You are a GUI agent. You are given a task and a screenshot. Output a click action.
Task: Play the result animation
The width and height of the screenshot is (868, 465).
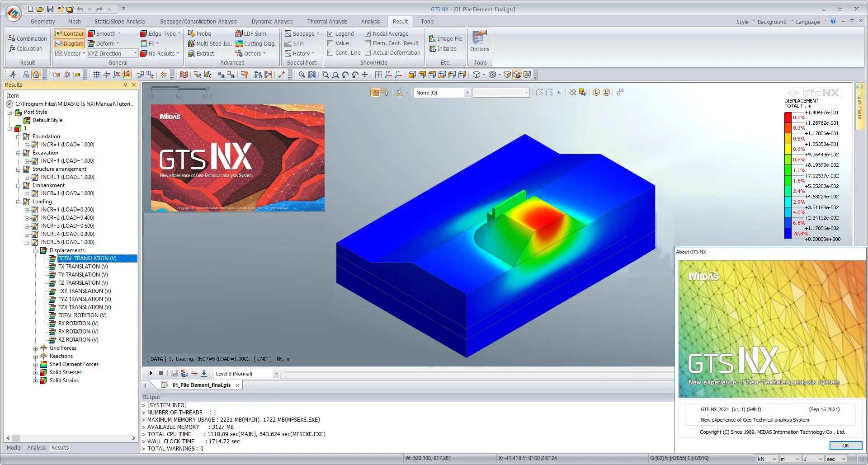pyautogui.click(x=151, y=373)
